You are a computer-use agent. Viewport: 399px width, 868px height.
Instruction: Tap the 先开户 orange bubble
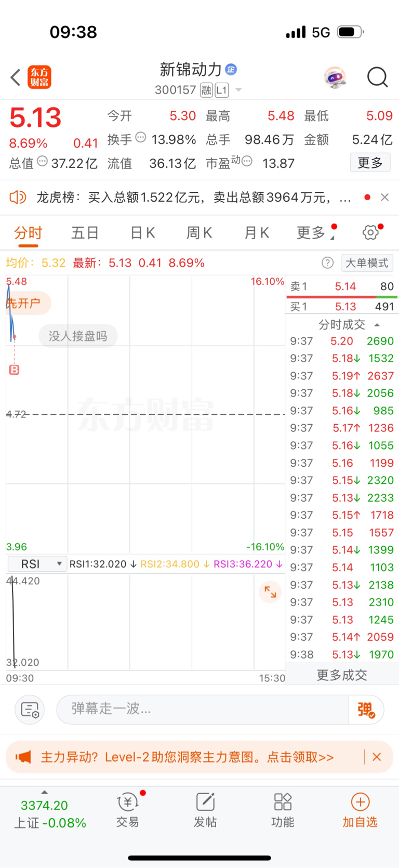(28, 303)
